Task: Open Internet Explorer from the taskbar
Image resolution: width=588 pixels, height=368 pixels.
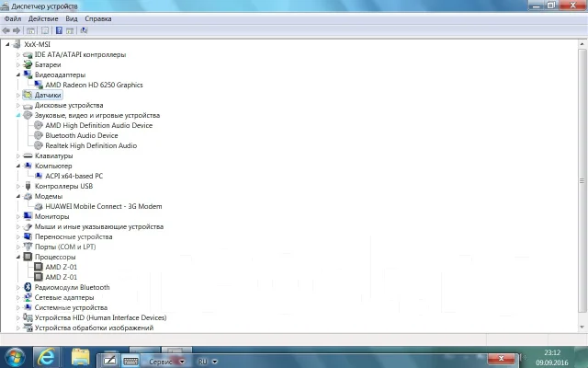Action: pos(46,357)
